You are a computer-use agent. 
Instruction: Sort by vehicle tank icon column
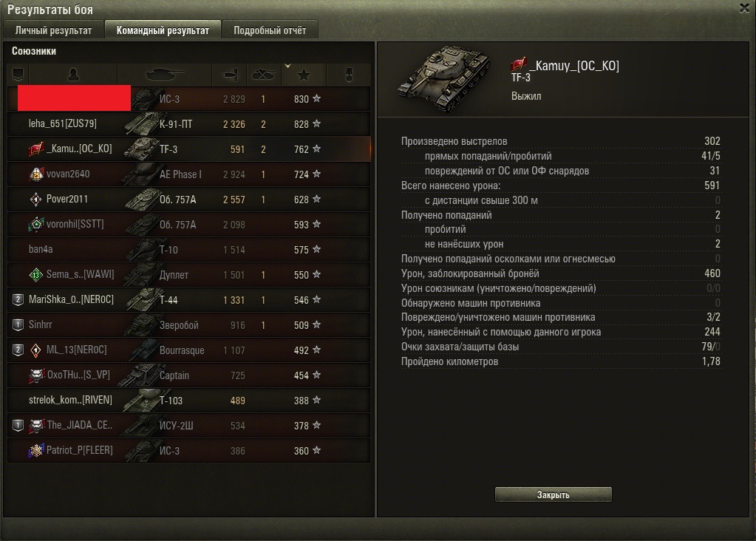pos(165,75)
